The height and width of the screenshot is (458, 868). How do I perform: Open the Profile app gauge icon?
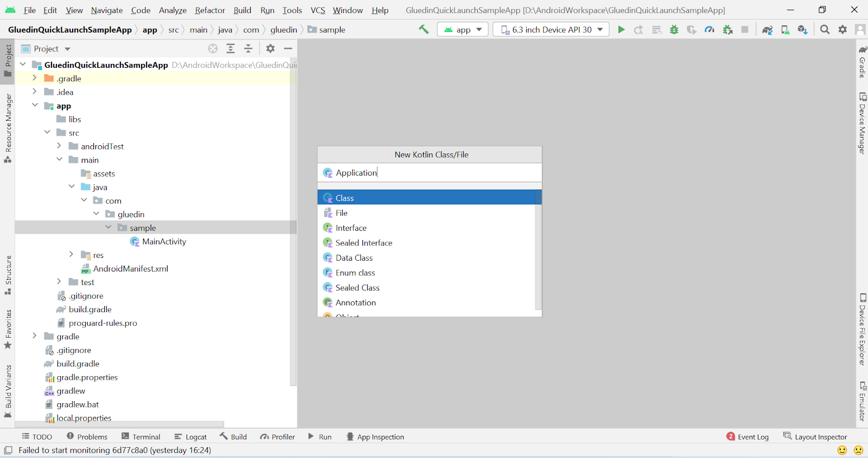709,29
